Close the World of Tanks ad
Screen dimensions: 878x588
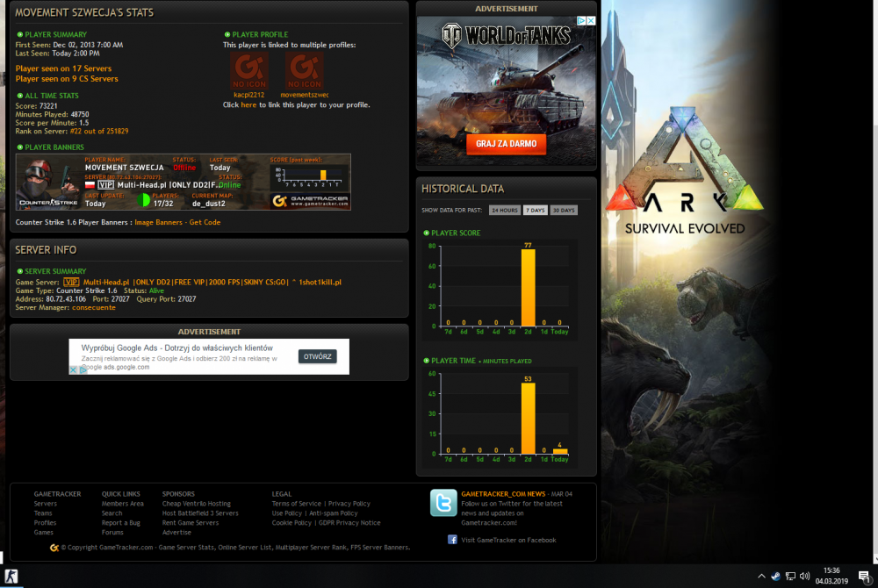(x=591, y=21)
